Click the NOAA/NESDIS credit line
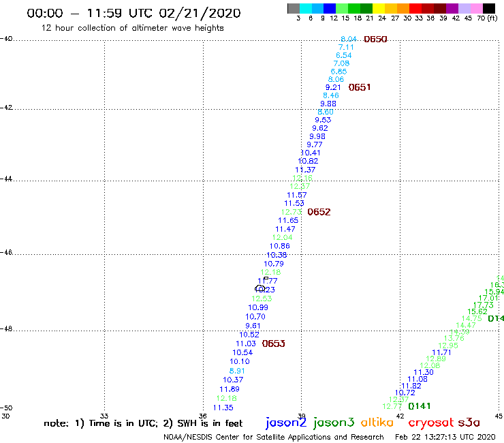The height and width of the screenshot is (443, 504). pyautogui.click(x=274, y=437)
